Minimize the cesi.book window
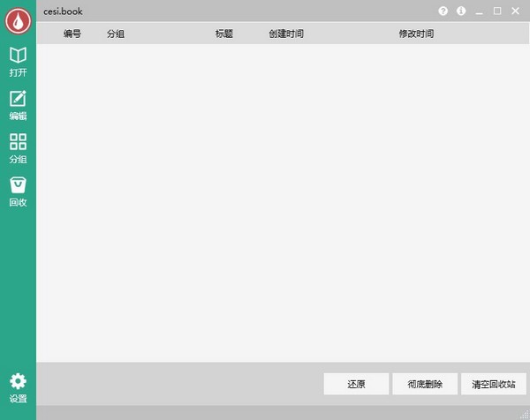530x420 pixels. (480, 11)
